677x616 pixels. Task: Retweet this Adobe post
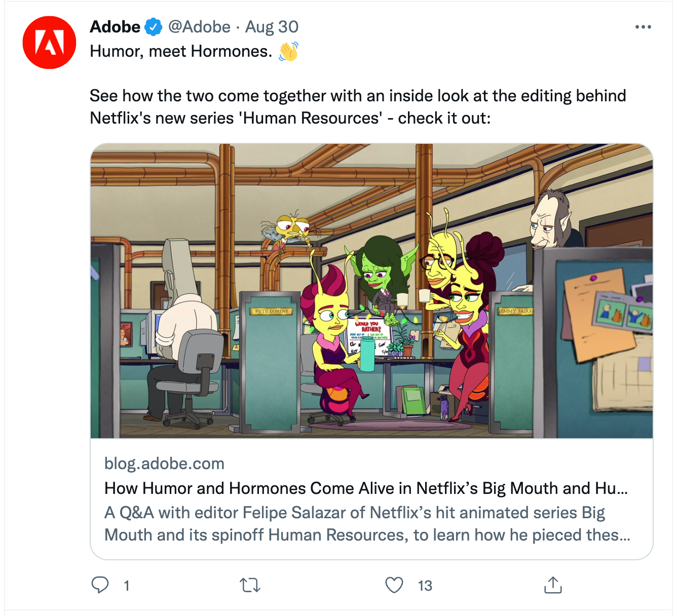pos(250,586)
